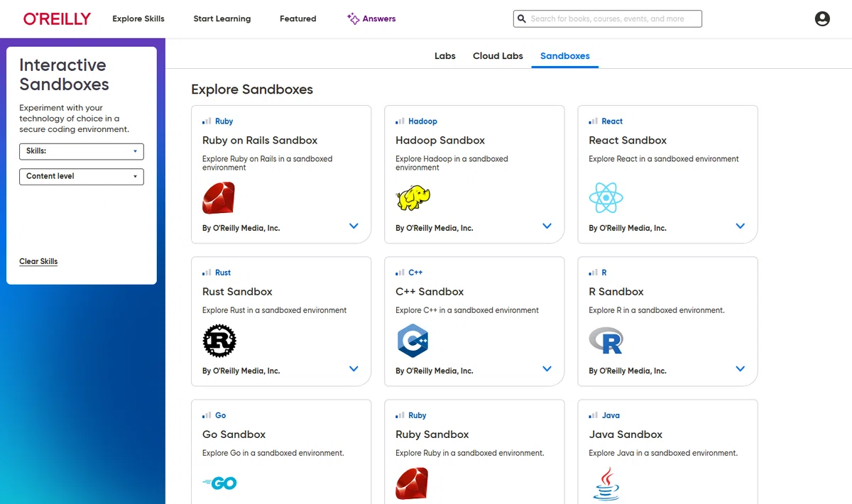Open the Content level dropdown
Screen dimensions: 852x504
82,176
